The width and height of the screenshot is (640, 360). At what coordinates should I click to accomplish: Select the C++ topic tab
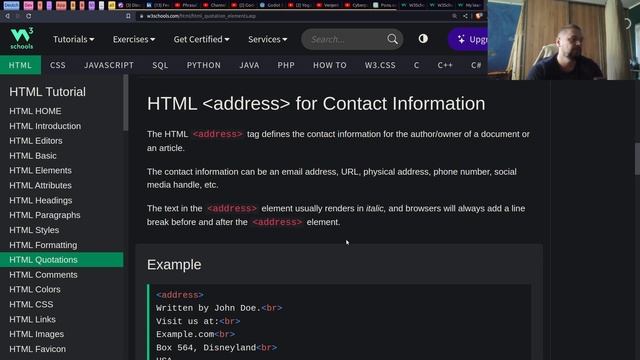pyautogui.click(x=445, y=65)
